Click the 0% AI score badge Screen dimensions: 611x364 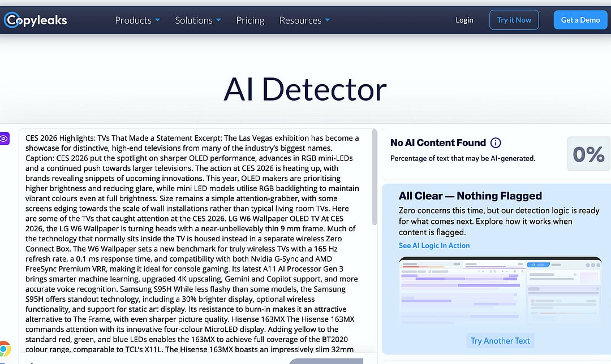(588, 154)
